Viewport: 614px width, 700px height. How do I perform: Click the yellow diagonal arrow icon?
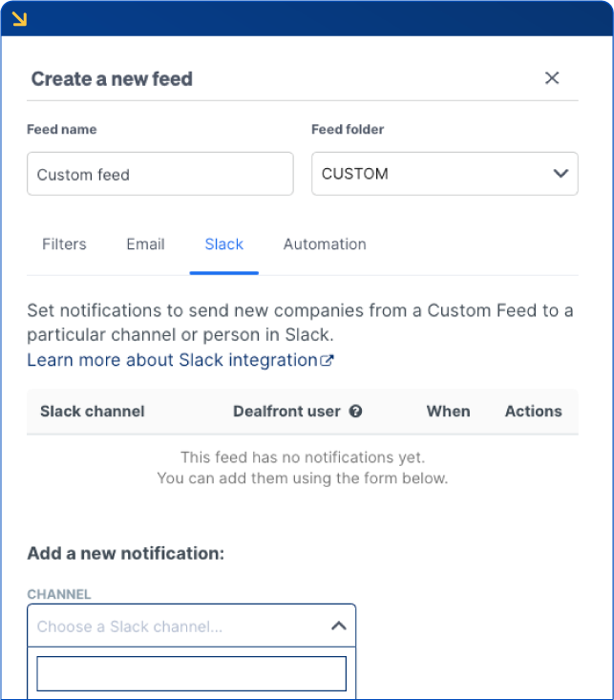pyautogui.click(x=19, y=18)
